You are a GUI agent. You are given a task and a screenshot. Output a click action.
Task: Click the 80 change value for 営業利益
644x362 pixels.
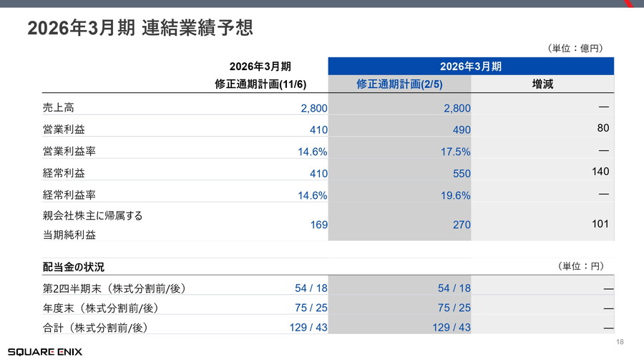click(x=602, y=129)
